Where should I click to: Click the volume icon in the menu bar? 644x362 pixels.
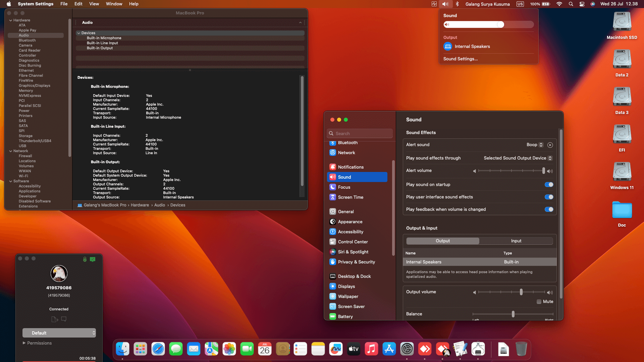point(446,4)
